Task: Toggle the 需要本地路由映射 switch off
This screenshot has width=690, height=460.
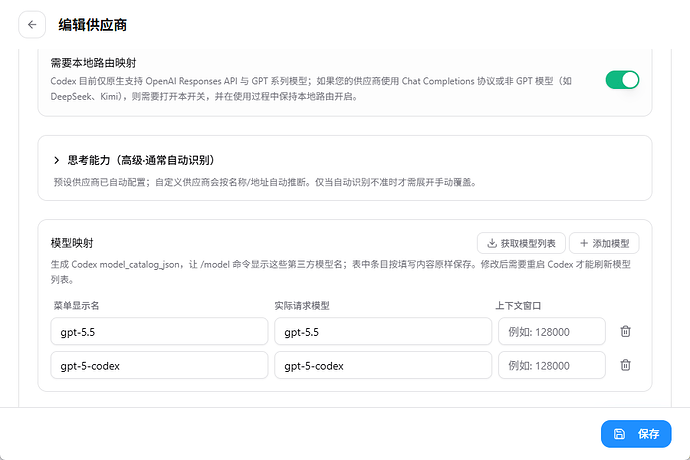Action: coord(622,80)
